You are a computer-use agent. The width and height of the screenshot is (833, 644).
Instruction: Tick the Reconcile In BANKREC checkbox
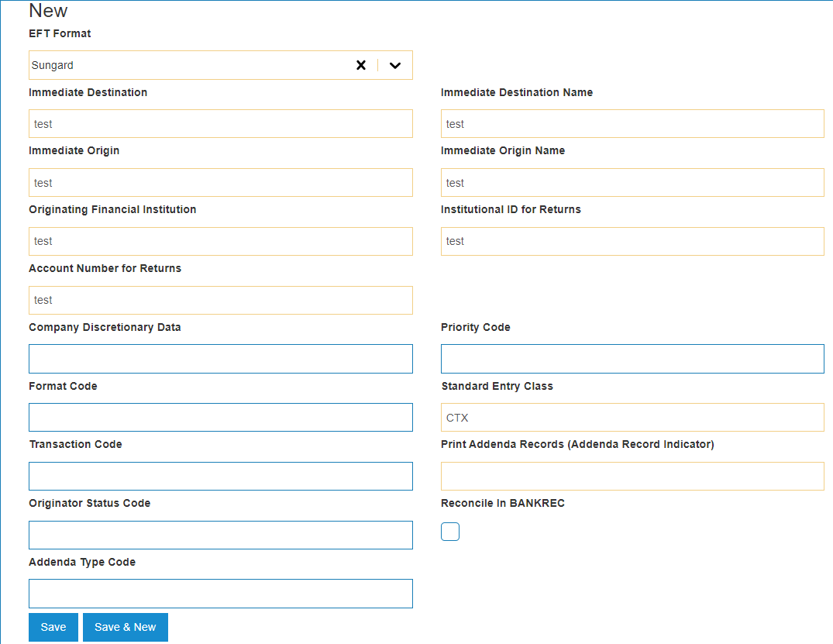point(450,532)
